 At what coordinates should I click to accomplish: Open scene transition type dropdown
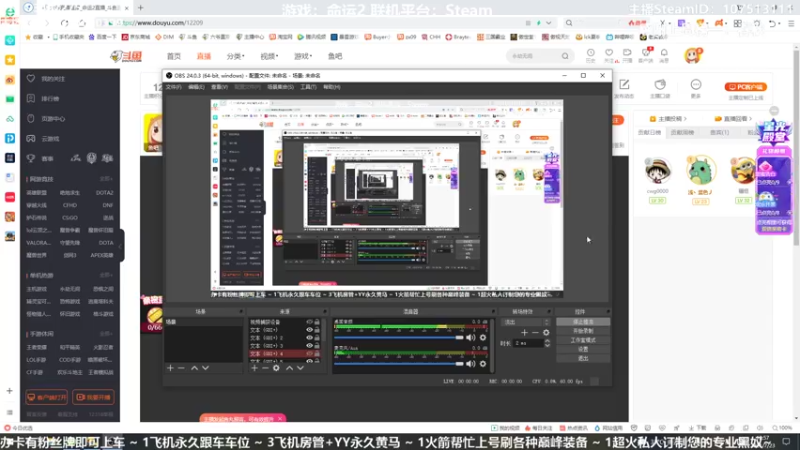[526, 322]
